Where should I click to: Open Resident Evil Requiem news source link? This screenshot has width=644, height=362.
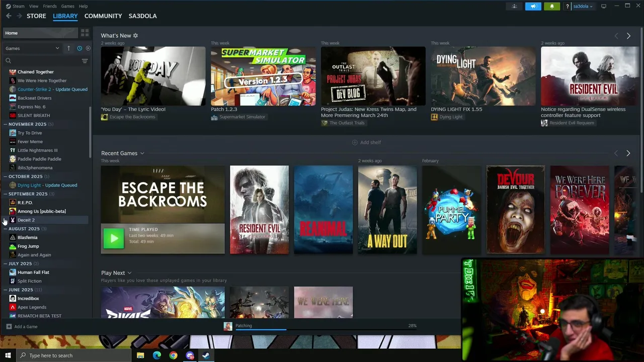coord(572,123)
